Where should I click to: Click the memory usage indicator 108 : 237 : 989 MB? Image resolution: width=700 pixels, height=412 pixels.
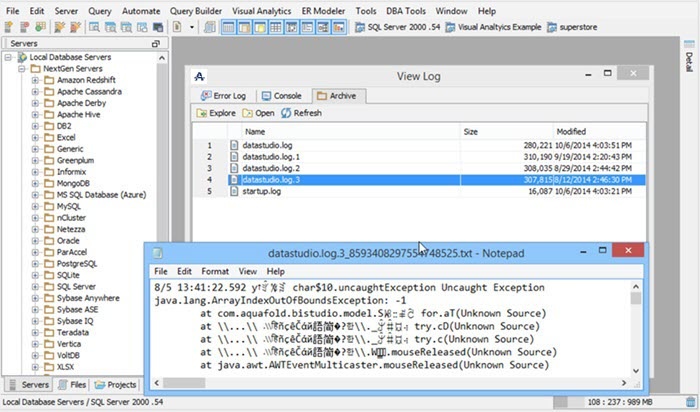point(619,402)
